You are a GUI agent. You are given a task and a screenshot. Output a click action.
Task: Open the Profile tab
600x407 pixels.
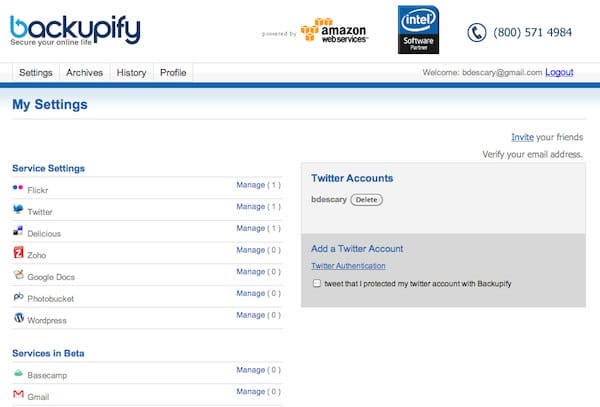point(173,73)
